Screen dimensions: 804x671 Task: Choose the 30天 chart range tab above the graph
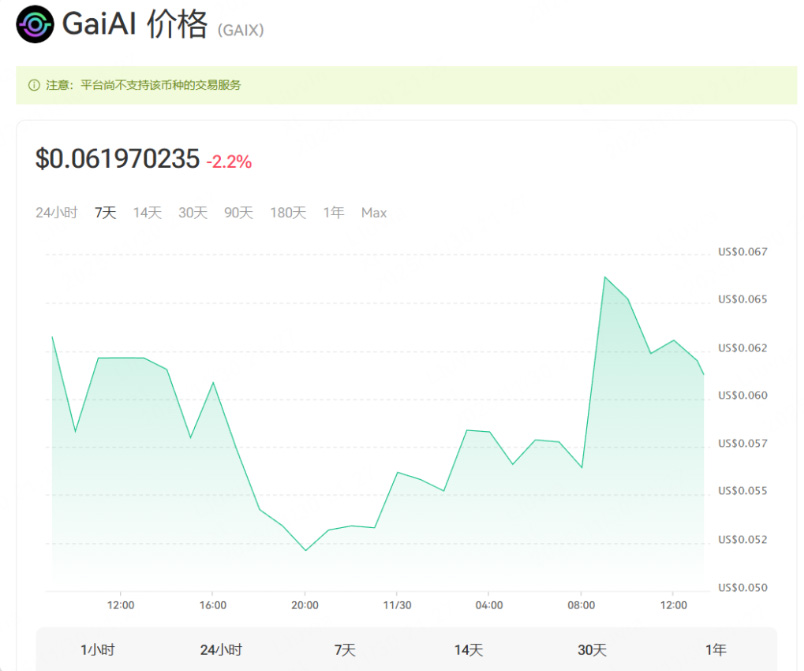193,213
